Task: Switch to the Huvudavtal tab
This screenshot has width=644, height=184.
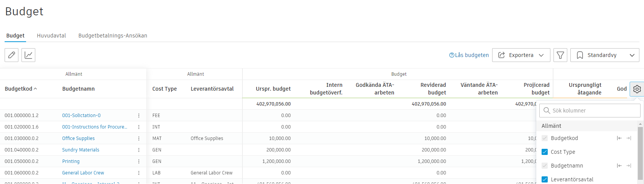Action: [51, 36]
